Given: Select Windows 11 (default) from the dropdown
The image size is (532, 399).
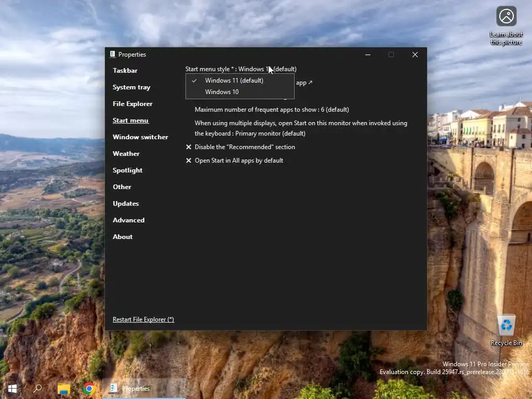Looking at the screenshot, I should [240, 81].
